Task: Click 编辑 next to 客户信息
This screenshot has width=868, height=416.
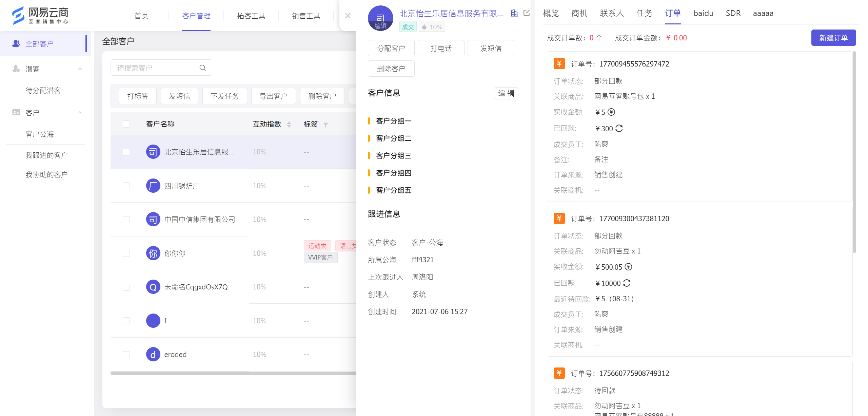Action: [x=506, y=93]
